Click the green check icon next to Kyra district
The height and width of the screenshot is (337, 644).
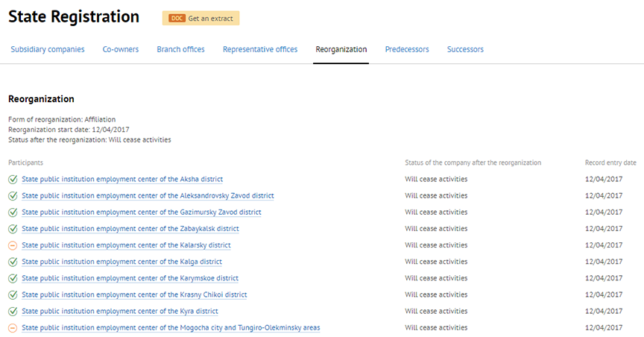13,311
